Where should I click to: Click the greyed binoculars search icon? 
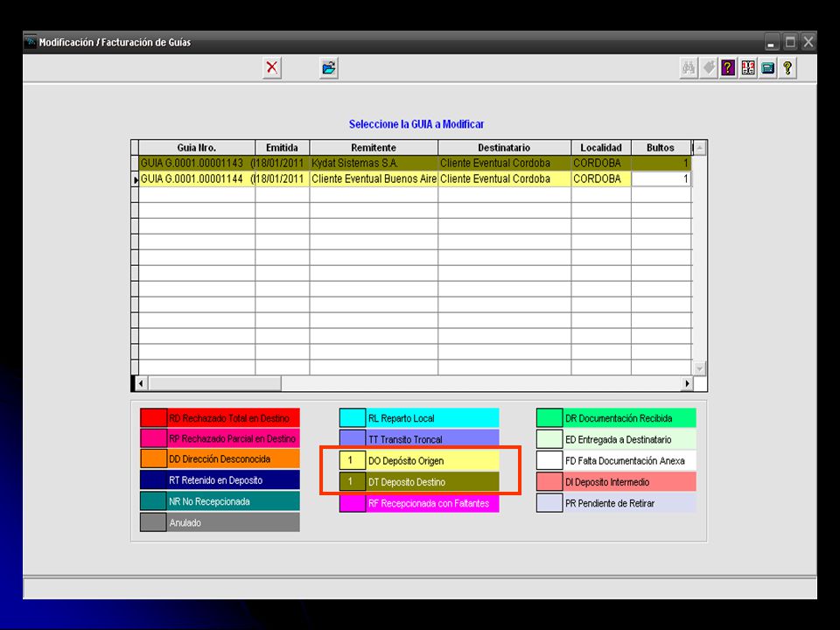(x=689, y=68)
